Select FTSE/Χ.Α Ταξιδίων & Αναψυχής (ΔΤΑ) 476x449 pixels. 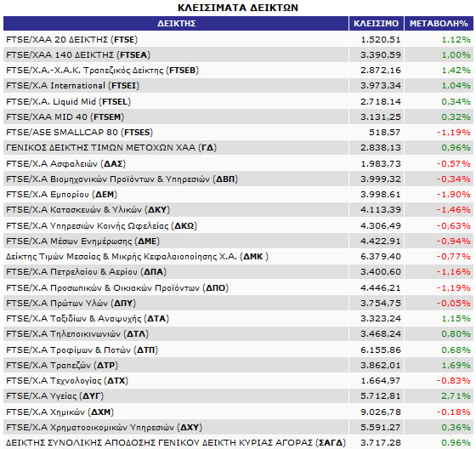coord(88,319)
